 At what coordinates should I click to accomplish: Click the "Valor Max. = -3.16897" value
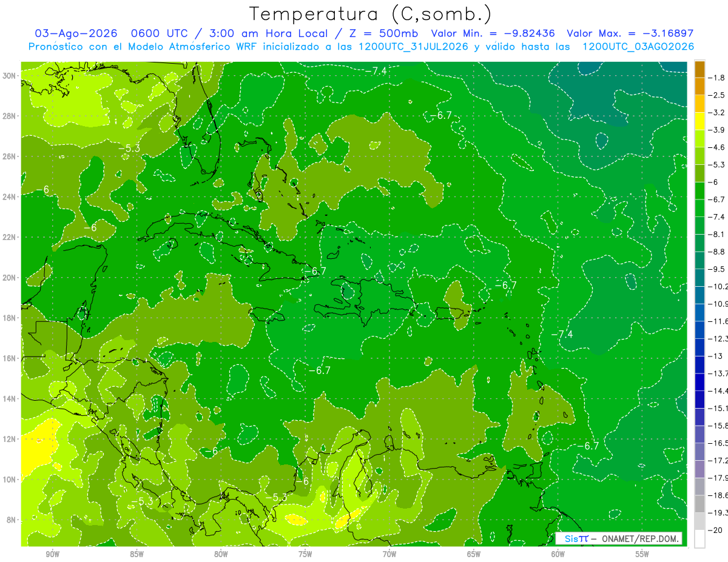[x=630, y=33]
